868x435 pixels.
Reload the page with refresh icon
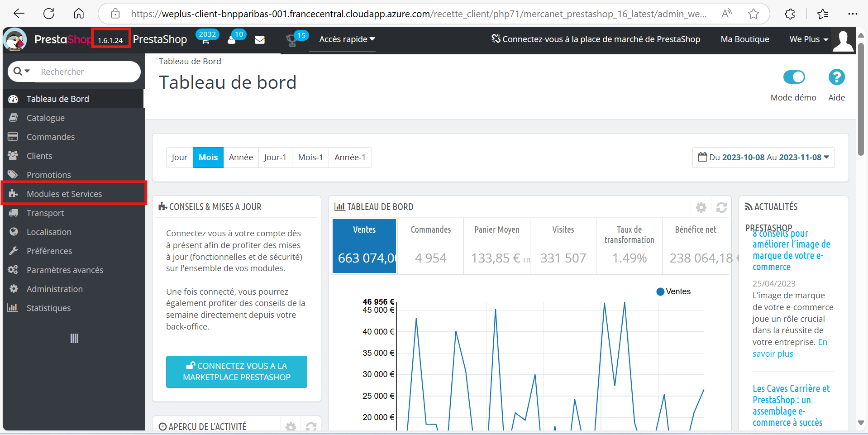(49, 14)
